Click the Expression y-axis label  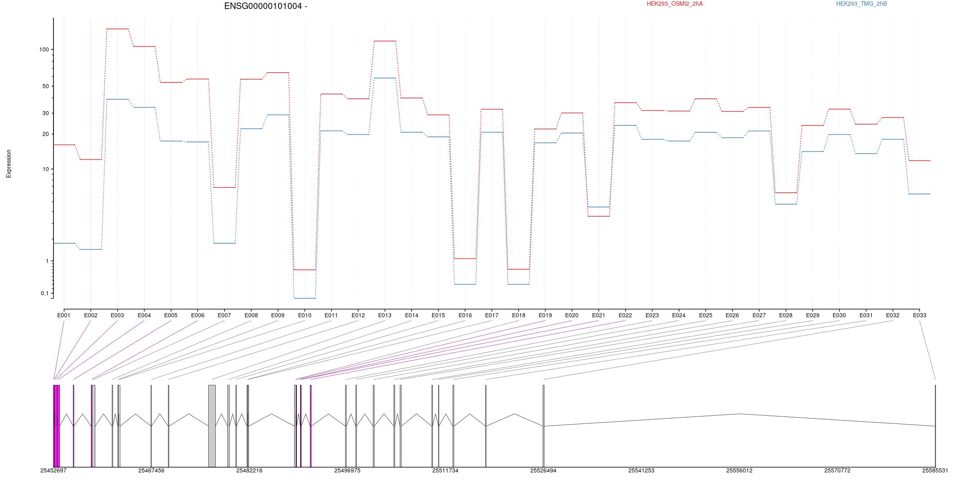[x=9, y=164]
